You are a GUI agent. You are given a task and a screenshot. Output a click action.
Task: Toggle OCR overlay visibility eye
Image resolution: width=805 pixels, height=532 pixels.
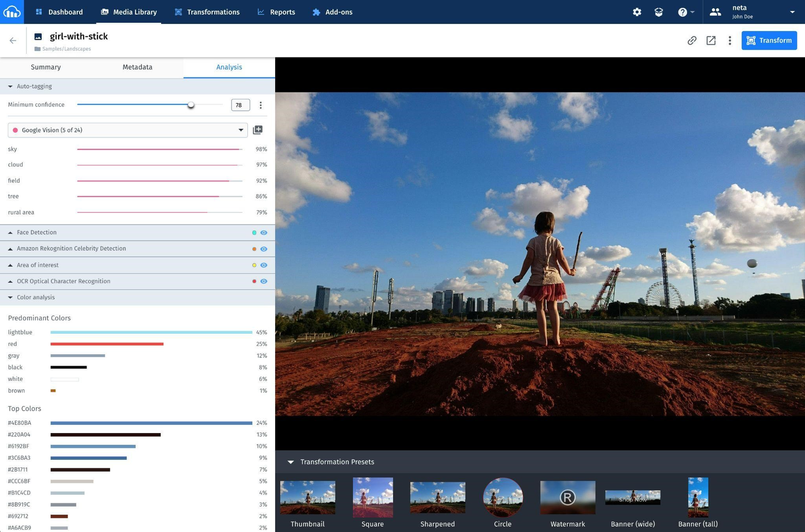click(x=264, y=281)
